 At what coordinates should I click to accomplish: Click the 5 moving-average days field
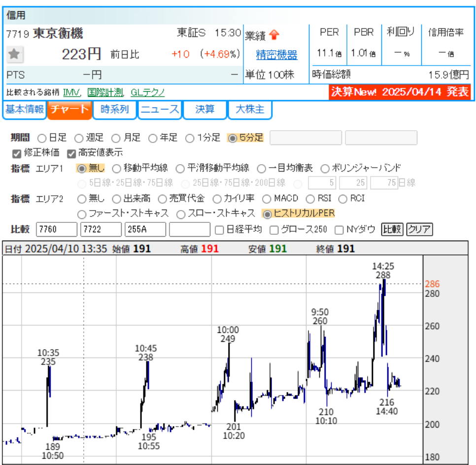(322, 183)
